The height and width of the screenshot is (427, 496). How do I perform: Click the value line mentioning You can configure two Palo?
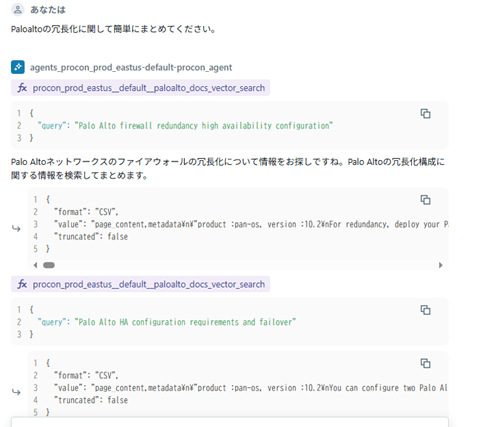(x=251, y=388)
